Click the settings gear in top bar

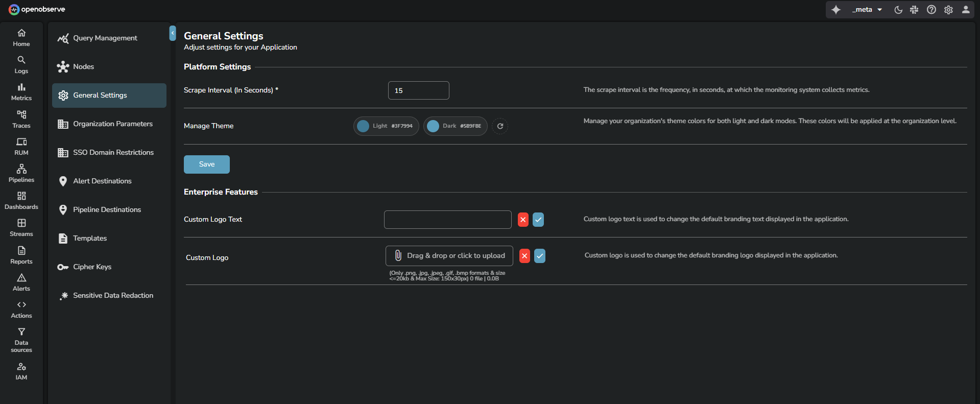[x=948, y=10]
